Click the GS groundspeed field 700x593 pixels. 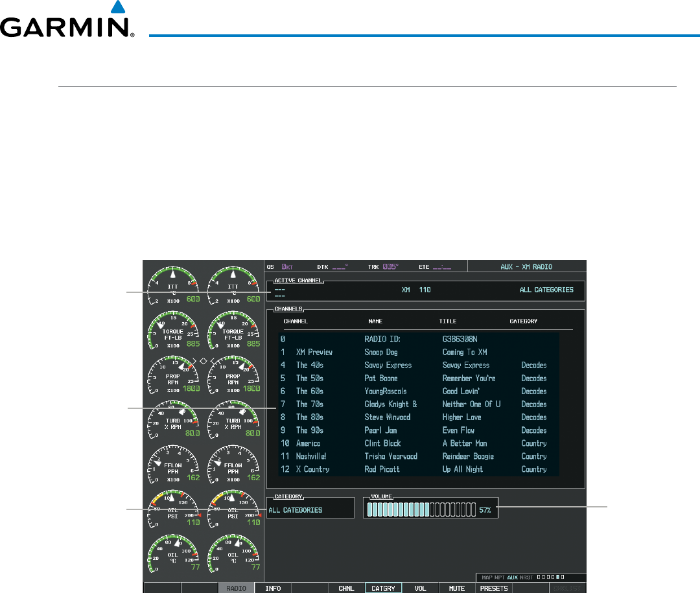280,266
